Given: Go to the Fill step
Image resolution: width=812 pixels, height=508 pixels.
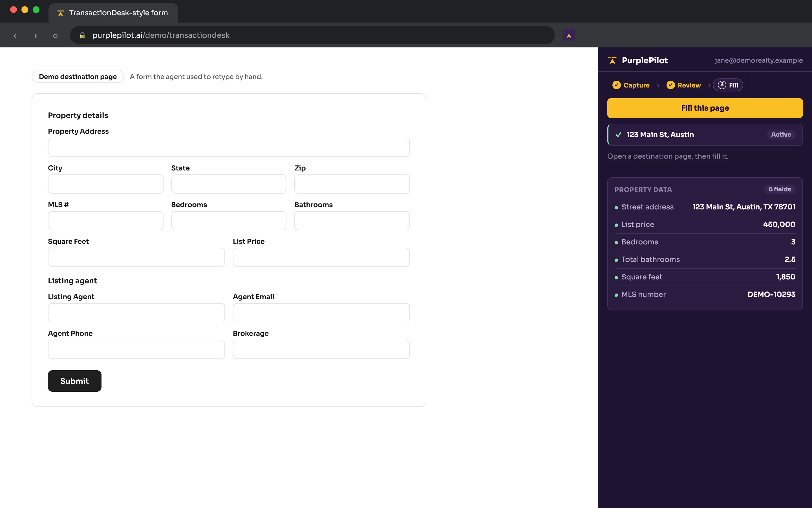Looking at the screenshot, I should (728, 85).
